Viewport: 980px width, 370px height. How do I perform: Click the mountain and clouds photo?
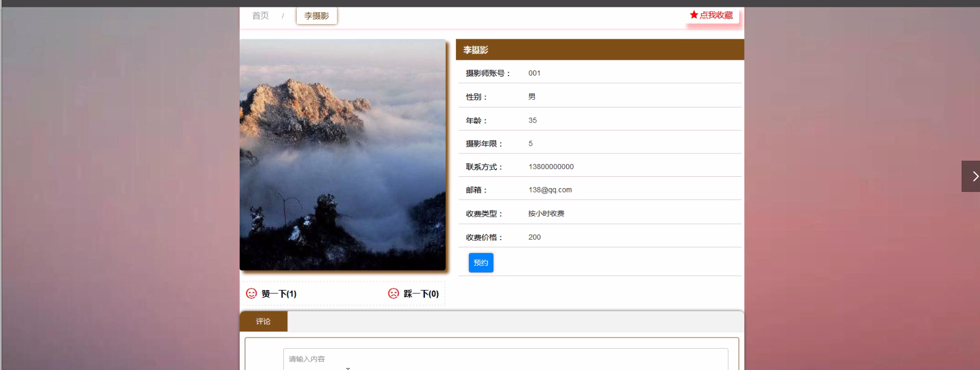pyautogui.click(x=342, y=154)
